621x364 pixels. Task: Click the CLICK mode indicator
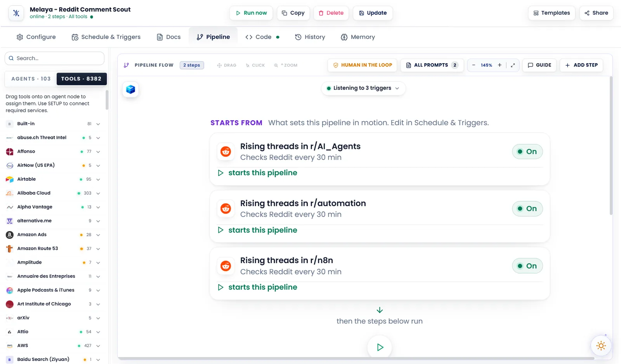[255, 65]
